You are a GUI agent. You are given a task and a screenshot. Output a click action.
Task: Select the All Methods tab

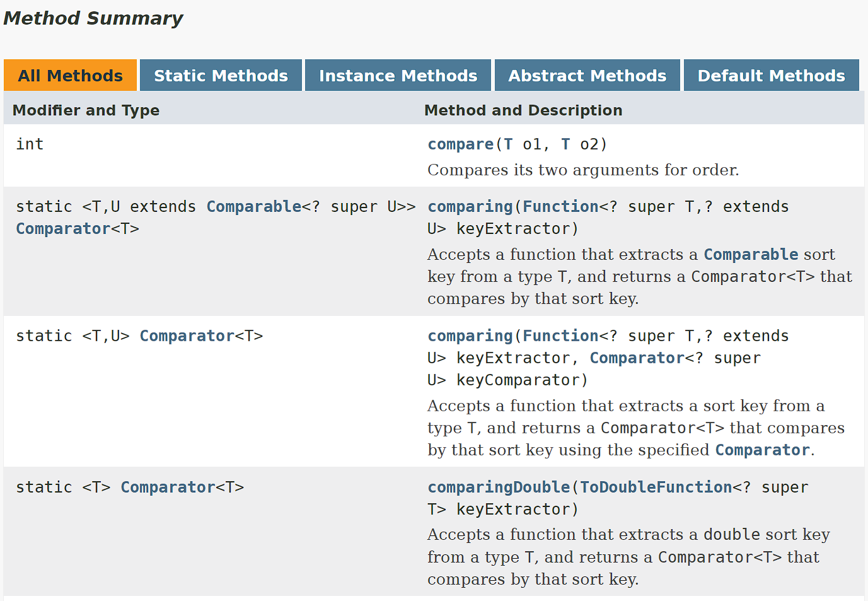(x=70, y=75)
